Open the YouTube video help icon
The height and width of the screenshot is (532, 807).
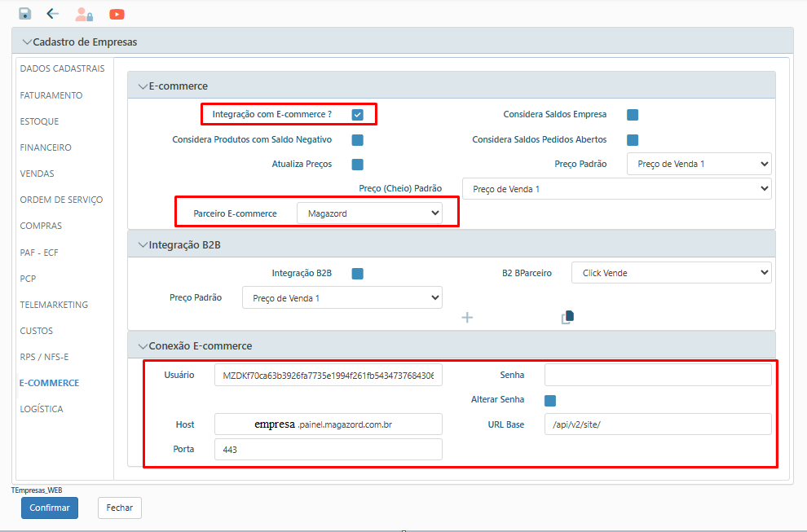click(117, 14)
